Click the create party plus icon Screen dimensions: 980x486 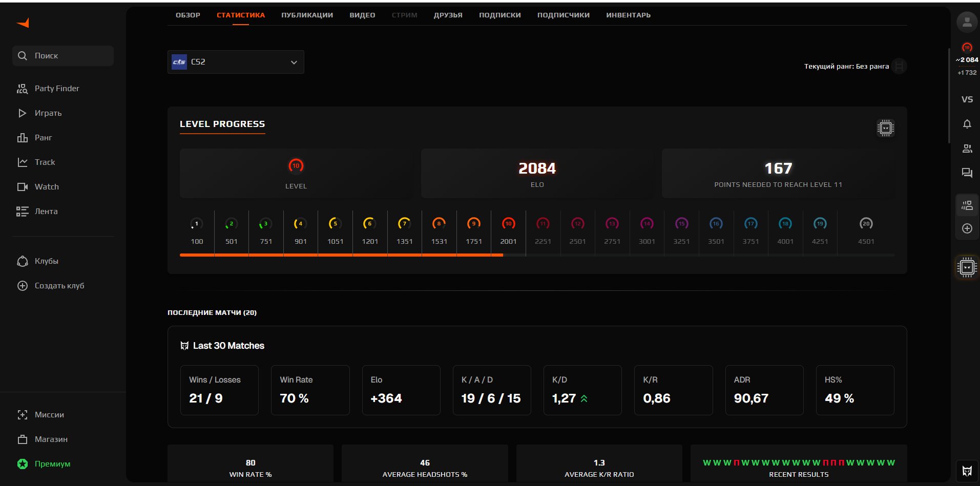967,228
